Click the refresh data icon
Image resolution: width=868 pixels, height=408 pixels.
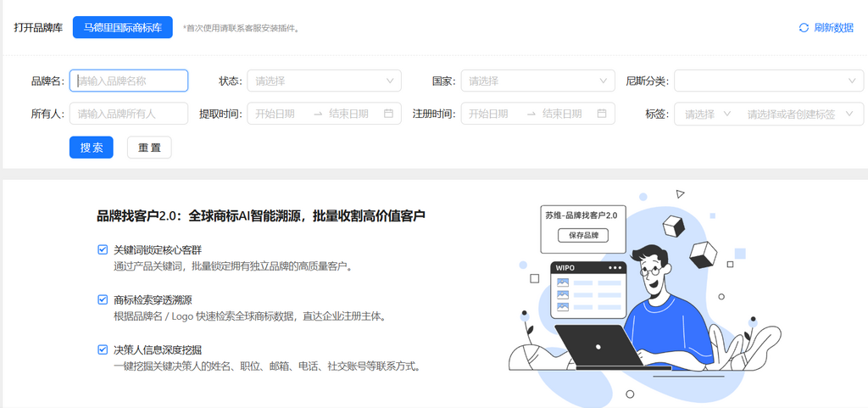coord(804,28)
